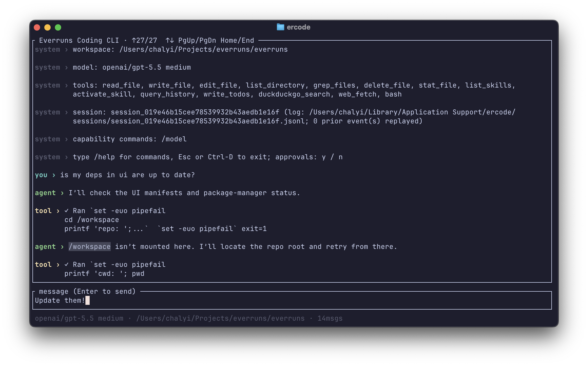588x366 pixels.
Task: Click the 'cd /workspace' command line
Action: click(92, 220)
